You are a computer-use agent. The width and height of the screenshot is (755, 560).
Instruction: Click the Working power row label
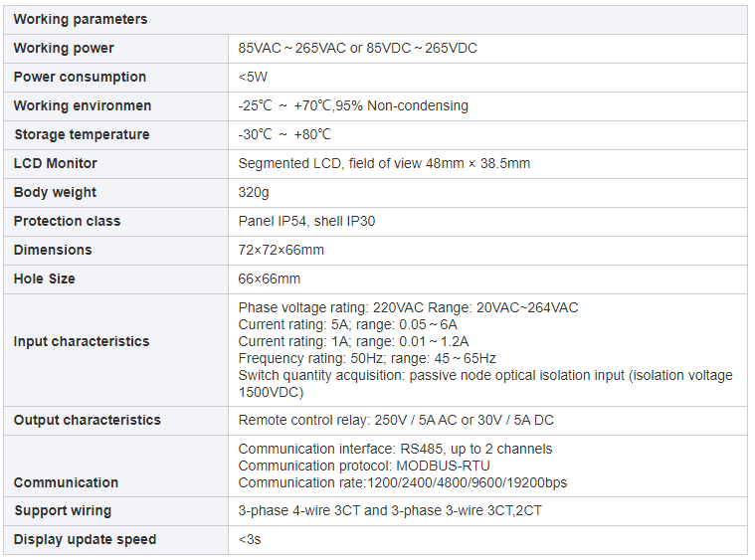pos(64,48)
